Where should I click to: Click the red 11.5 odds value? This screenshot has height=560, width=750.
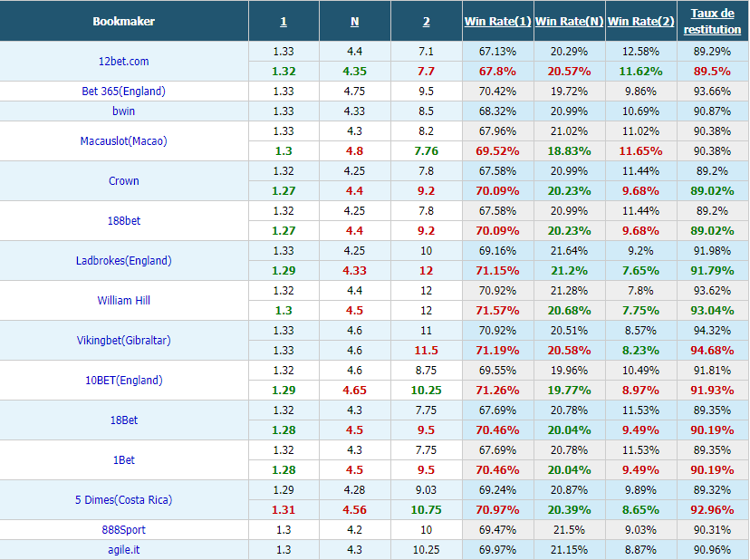click(427, 351)
